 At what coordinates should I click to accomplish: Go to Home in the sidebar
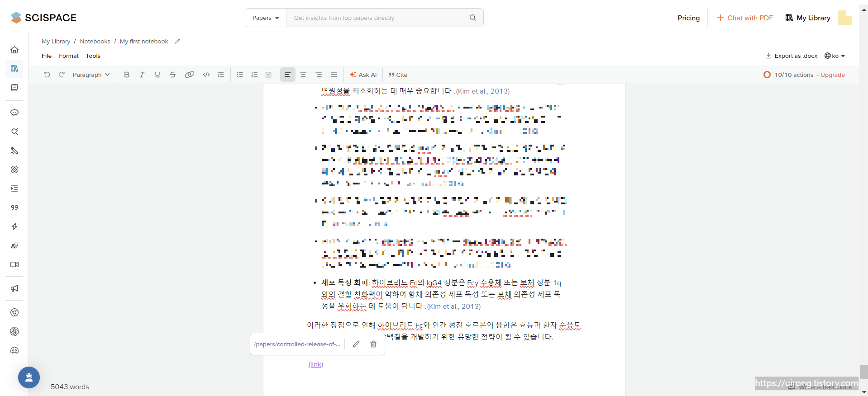tap(14, 50)
